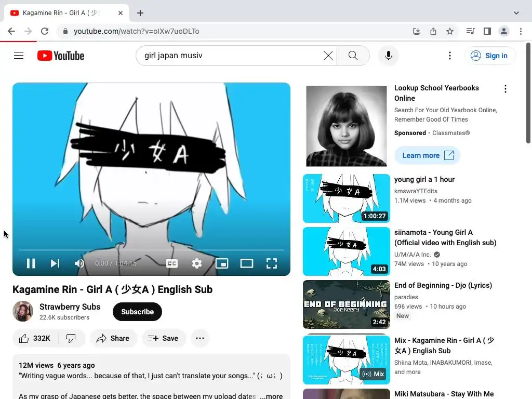532x399 pixels.
Task: Expand description with ...more
Action: tap(271, 395)
